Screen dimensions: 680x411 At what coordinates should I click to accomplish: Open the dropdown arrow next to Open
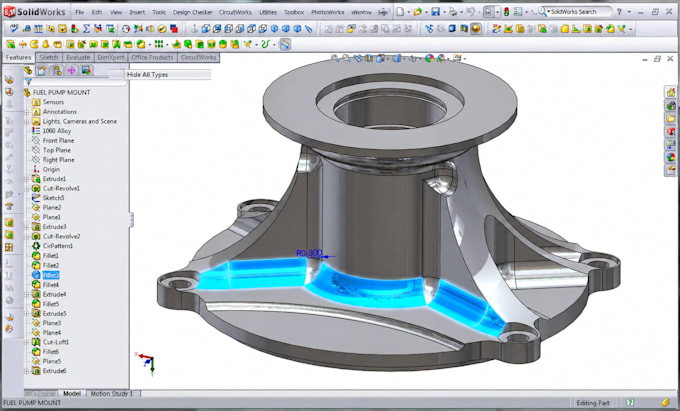[426, 12]
